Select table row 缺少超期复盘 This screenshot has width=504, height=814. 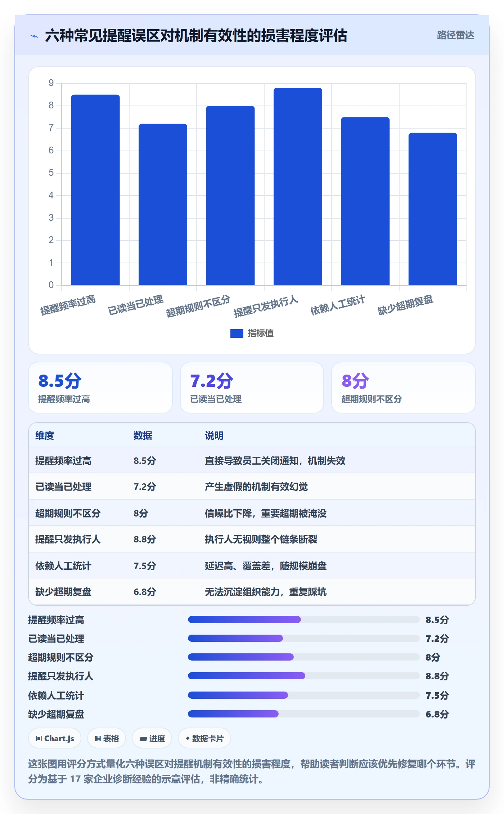tap(252, 592)
